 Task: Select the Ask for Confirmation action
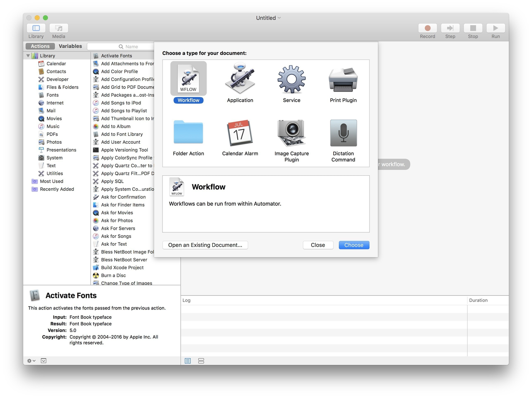point(123,197)
